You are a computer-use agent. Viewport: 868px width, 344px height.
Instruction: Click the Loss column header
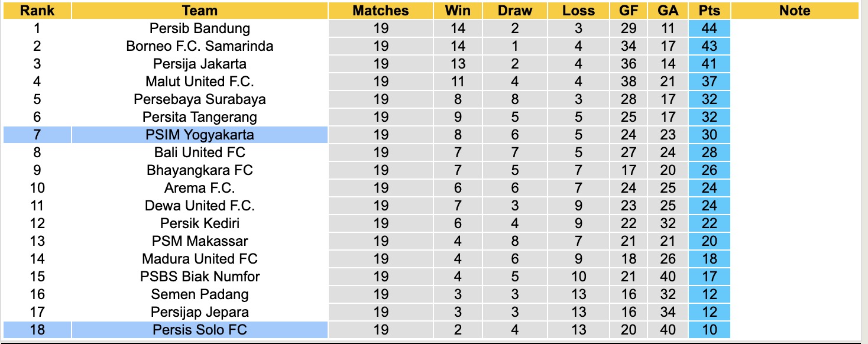click(578, 11)
